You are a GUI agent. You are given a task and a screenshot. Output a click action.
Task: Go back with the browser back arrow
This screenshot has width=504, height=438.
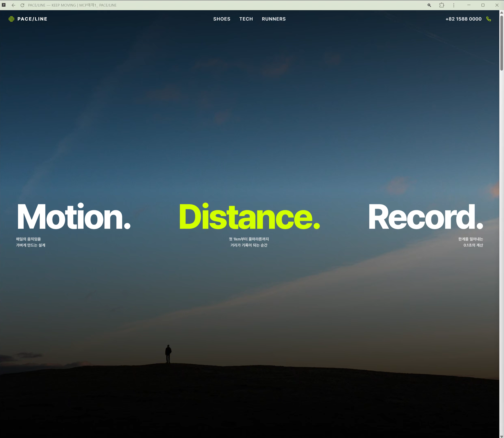click(x=13, y=5)
